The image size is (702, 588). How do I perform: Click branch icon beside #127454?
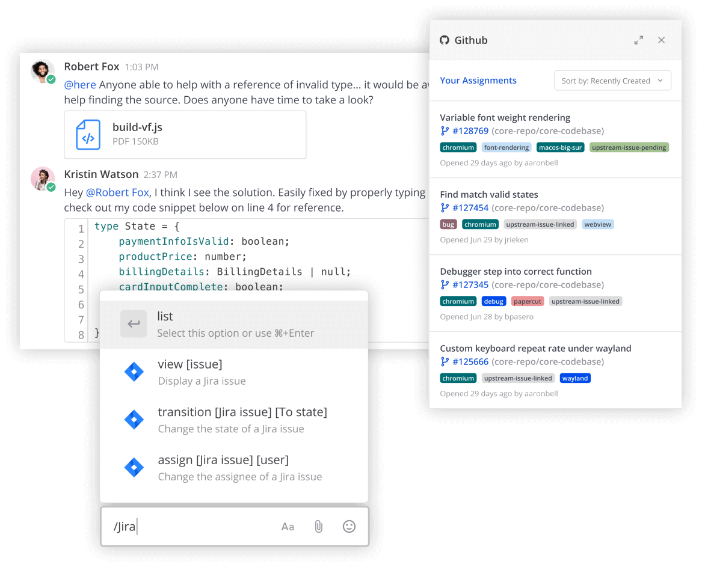tap(444, 208)
